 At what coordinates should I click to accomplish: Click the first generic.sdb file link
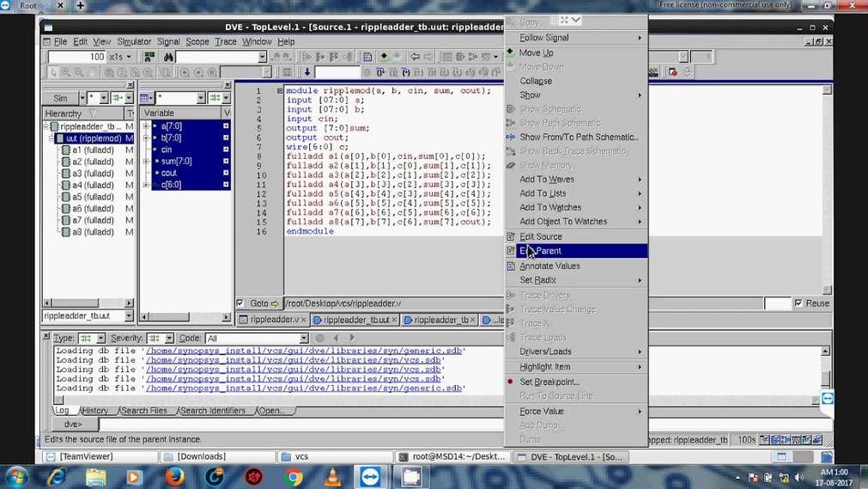coord(305,351)
